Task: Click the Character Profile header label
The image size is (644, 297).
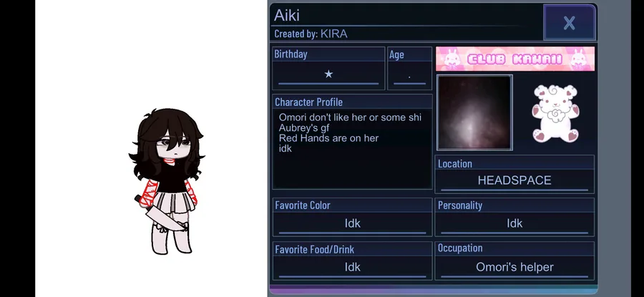Action: (x=308, y=102)
